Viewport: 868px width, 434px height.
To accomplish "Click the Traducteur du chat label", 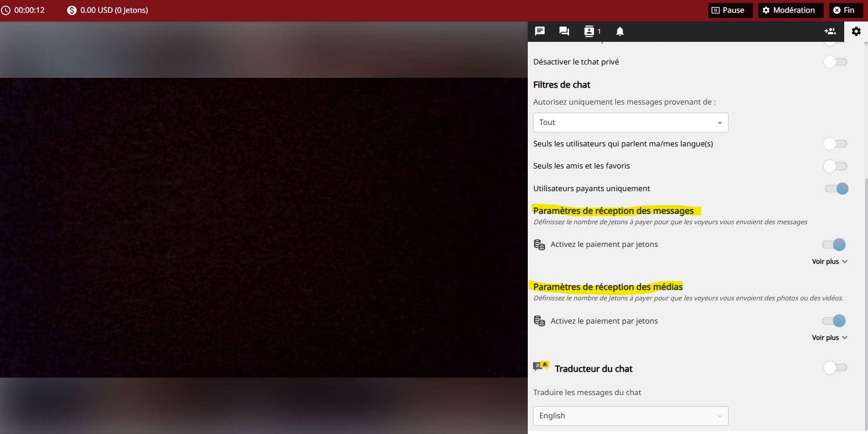I will (593, 369).
